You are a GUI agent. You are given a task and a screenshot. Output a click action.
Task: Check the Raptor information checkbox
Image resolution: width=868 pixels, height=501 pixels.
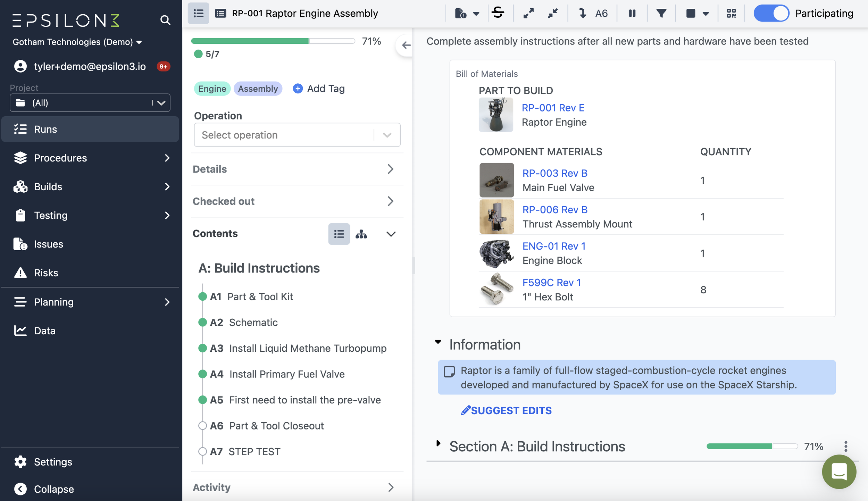click(449, 372)
